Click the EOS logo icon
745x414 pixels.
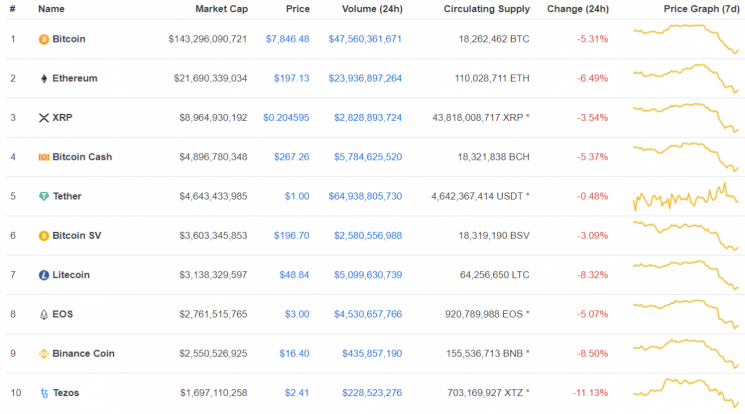[44, 315]
